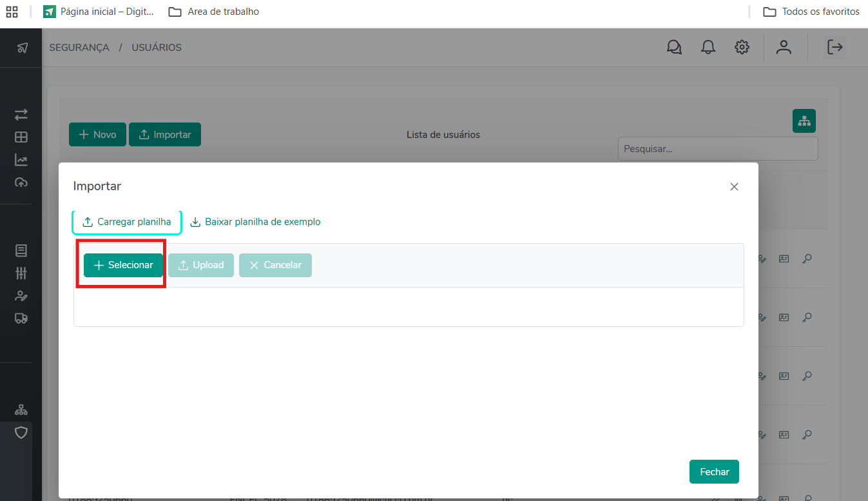Open the Todos os favoritos folder
The height and width of the screenshot is (501, 868).
click(x=811, y=12)
